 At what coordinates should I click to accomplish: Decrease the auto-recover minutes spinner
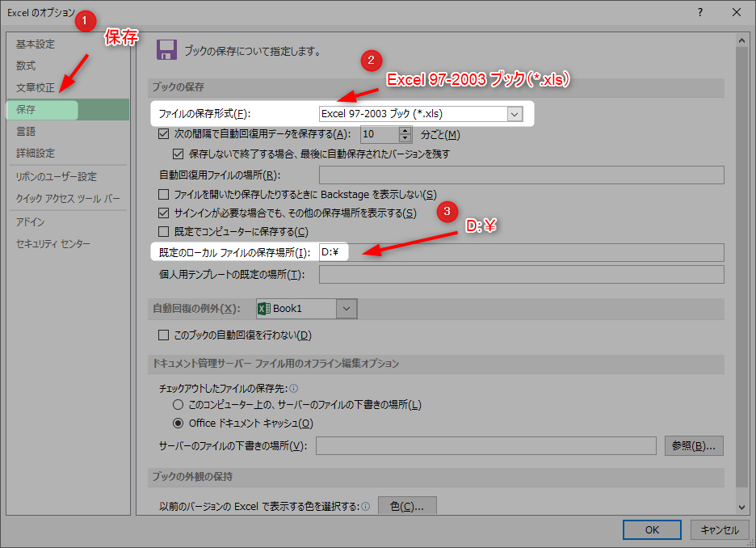[405, 138]
